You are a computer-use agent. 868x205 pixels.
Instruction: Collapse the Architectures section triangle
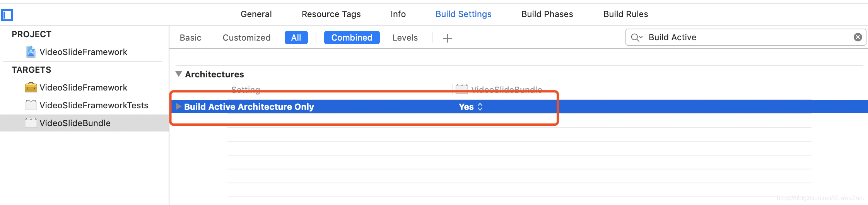(179, 74)
